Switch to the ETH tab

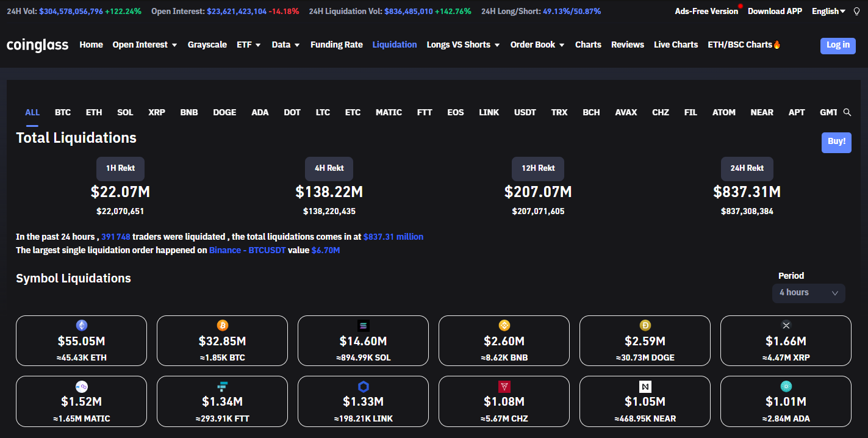94,112
